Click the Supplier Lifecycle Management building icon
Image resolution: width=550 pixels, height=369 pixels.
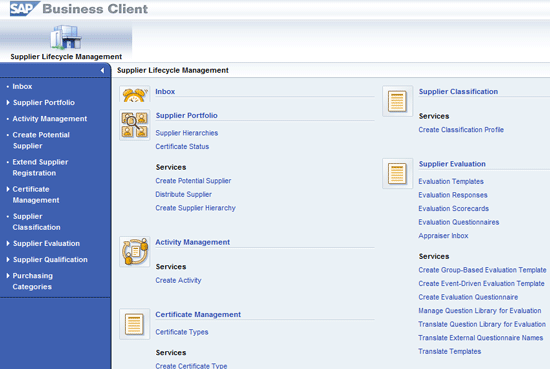(x=66, y=37)
